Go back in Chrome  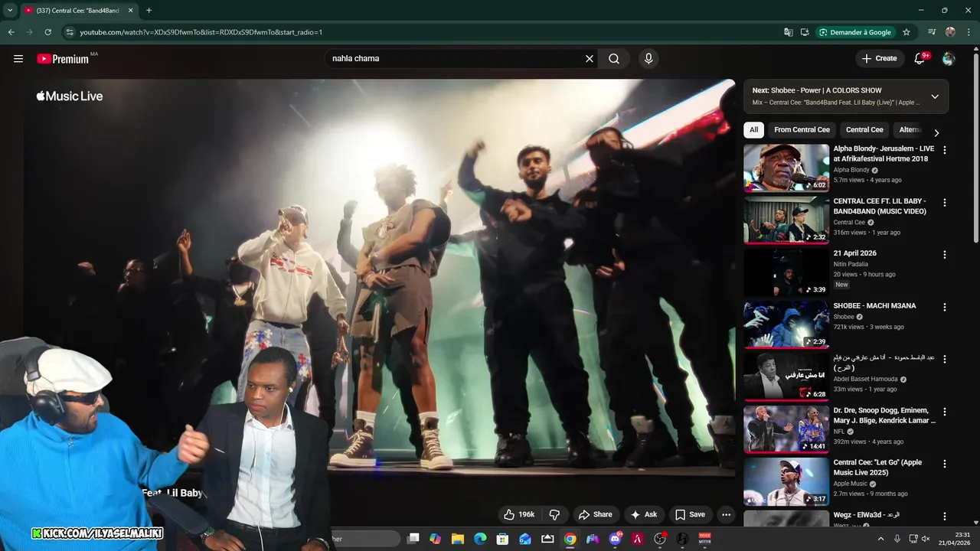(11, 32)
